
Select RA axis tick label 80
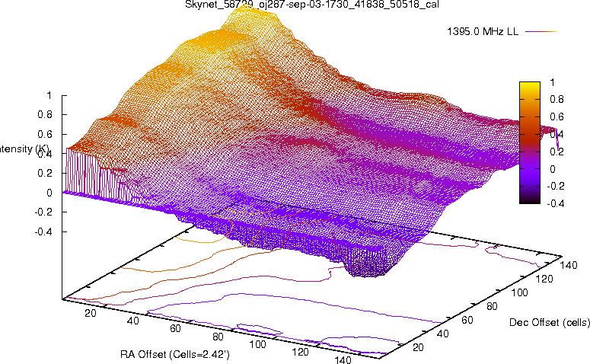(x=218, y=337)
